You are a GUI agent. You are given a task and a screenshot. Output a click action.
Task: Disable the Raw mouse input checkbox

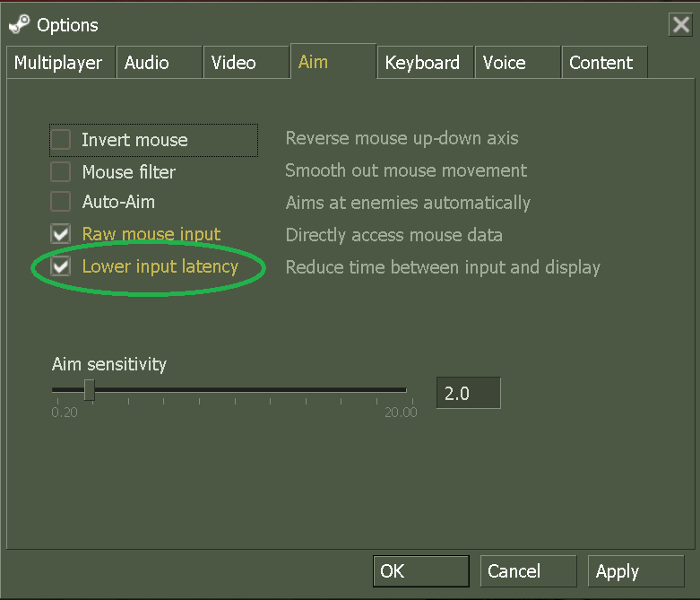[x=61, y=234]
